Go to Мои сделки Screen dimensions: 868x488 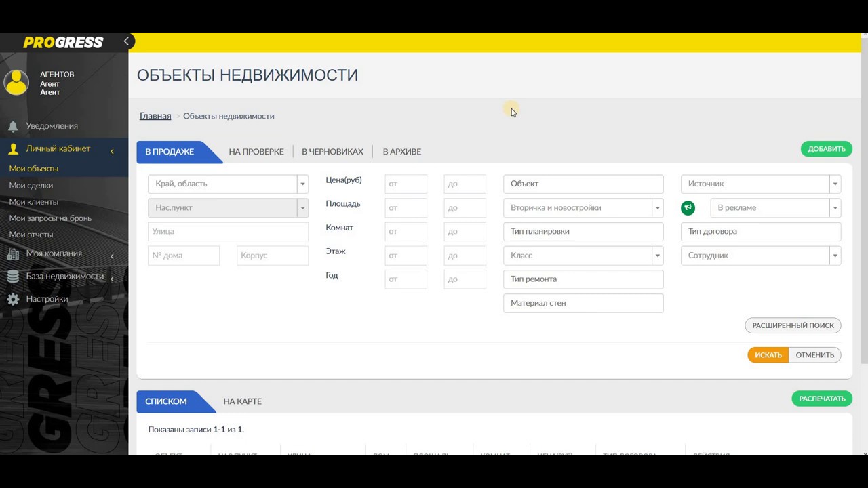[x=31, y=185]
